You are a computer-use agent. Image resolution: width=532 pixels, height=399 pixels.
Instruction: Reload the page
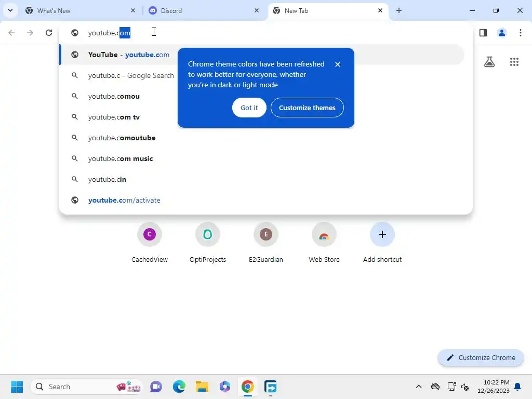[49, 33]
